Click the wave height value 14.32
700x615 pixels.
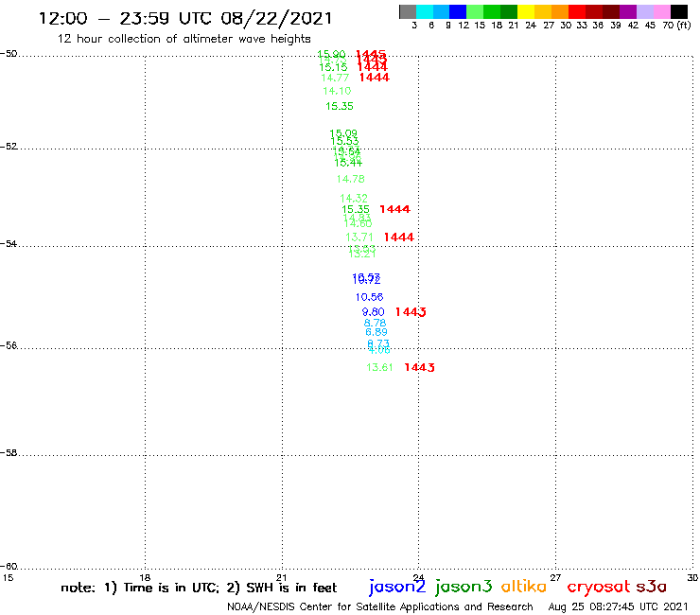coord(354,198)
